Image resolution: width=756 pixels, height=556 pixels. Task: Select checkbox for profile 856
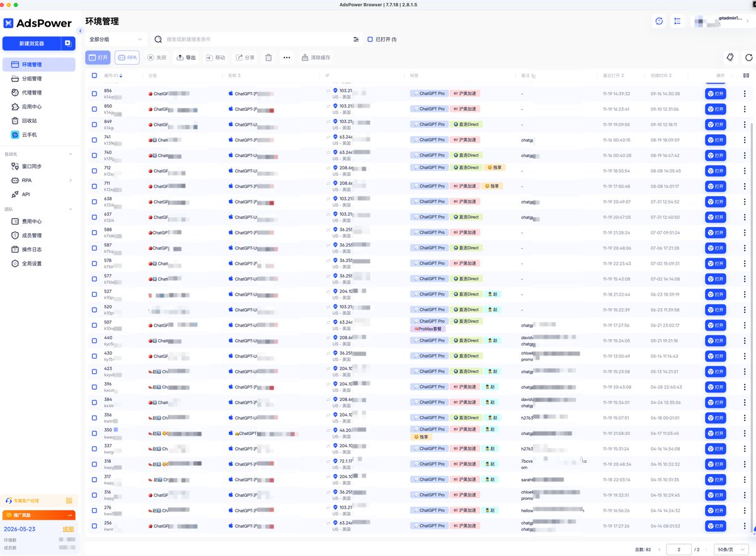pos(94,93)
